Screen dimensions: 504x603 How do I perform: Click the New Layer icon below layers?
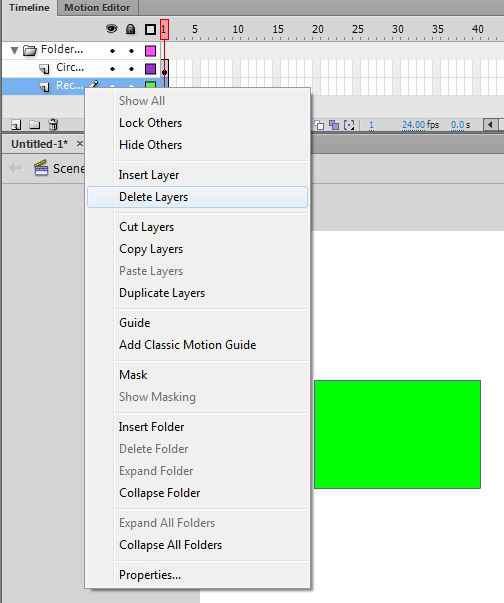tap(16, 125)
